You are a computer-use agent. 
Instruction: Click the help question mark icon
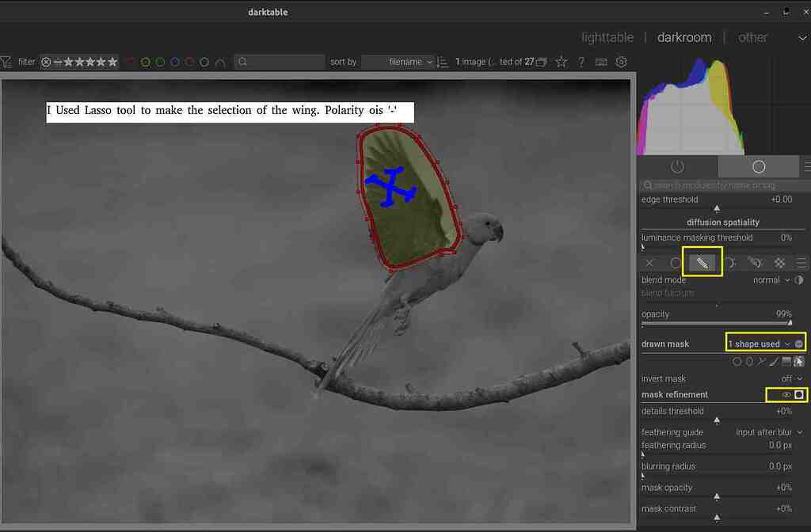581,62
